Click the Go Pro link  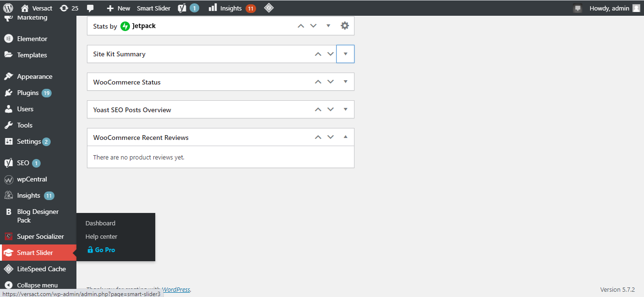pos(101,250)
